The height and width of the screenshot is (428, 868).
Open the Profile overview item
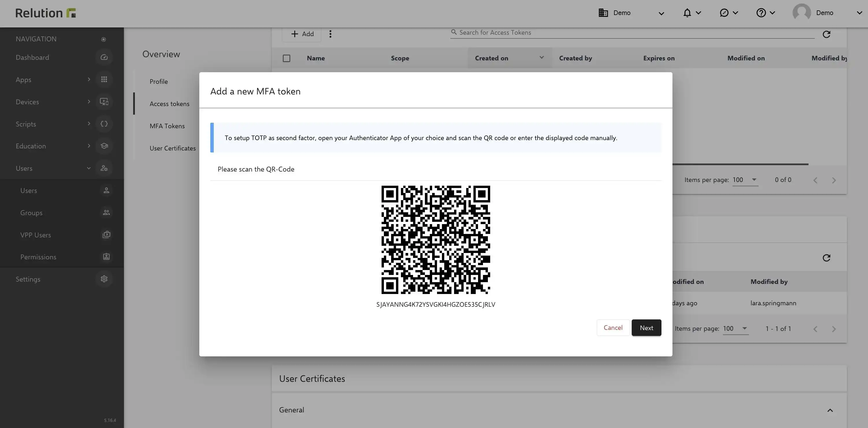pyautogui.click(x=159, y=81)
